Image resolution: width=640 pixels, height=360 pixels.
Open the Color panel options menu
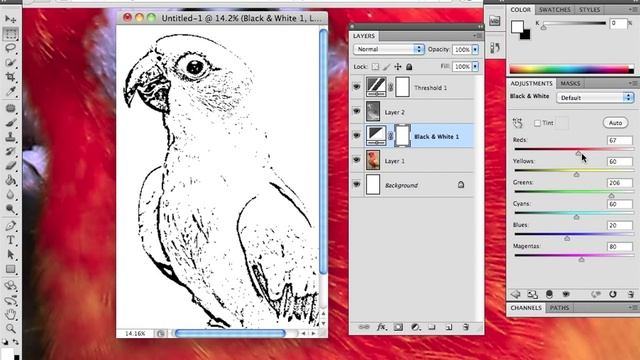coord(633,9)
